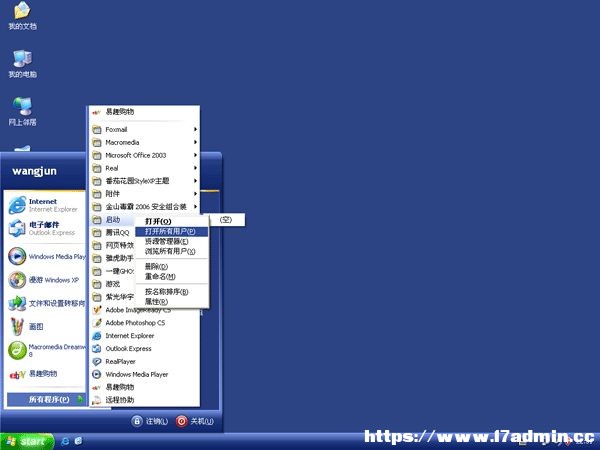600x450 pixels.
Task: Expand 金山毒霸 2006 安全组合装 submenu
Action: [145, 207]
